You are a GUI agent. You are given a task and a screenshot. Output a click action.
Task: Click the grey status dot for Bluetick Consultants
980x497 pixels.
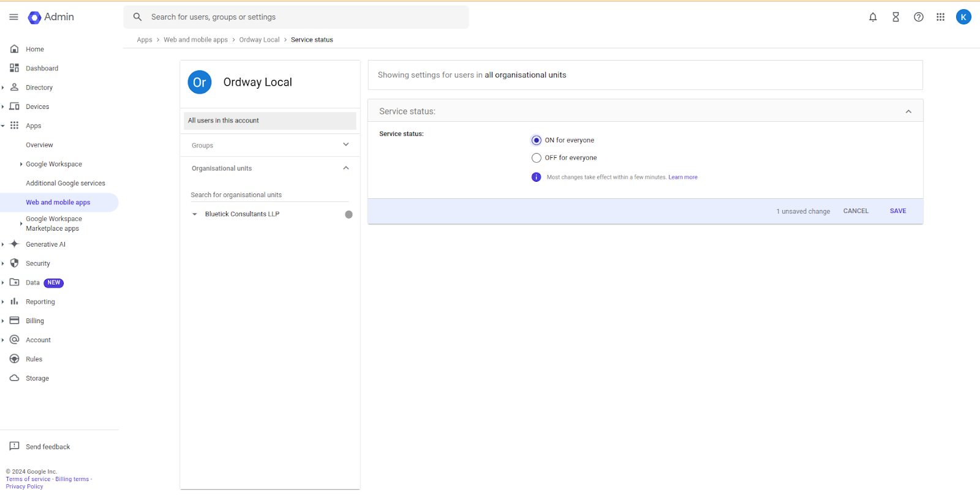[349, 214]
